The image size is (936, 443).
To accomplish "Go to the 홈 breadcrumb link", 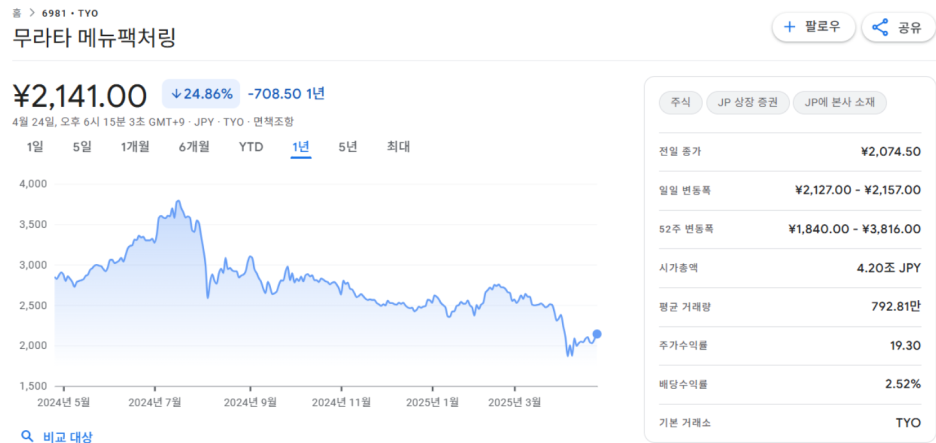I will [17, 13].
